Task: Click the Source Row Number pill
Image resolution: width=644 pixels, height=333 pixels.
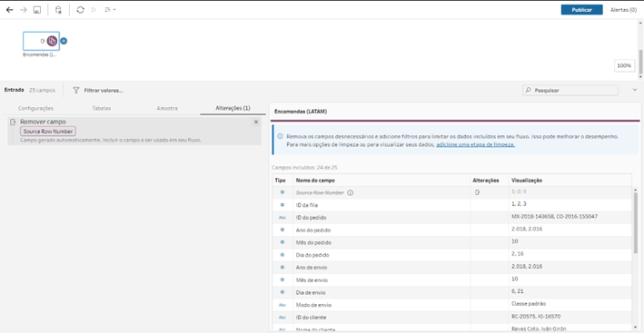Action: point(48,132)
